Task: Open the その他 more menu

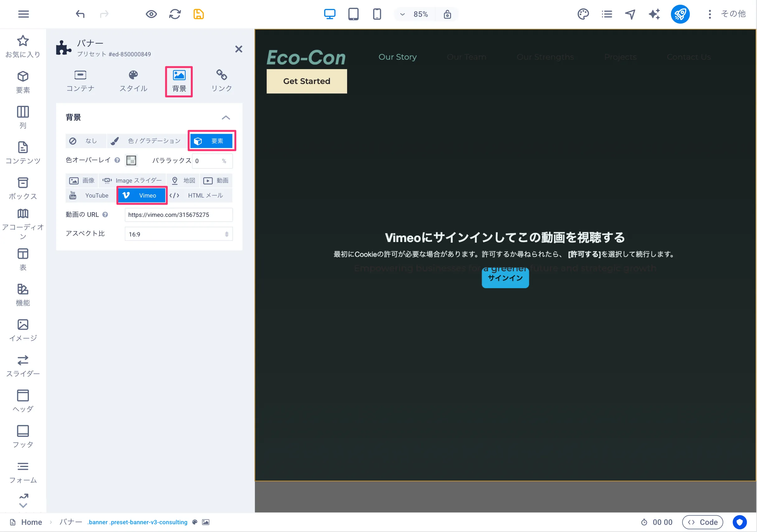Action: [x=727, y=14]
